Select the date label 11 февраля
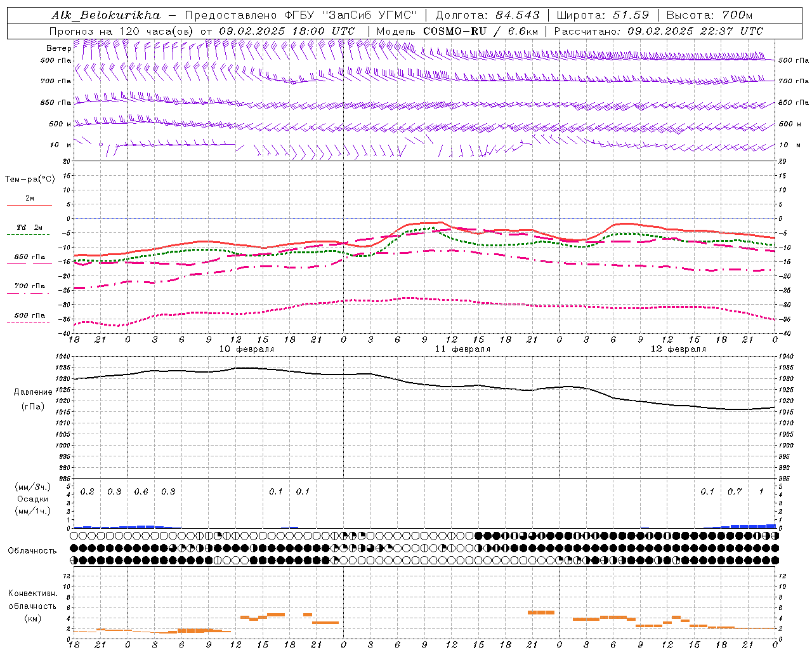The image size is (812, 650). point(462,349)
